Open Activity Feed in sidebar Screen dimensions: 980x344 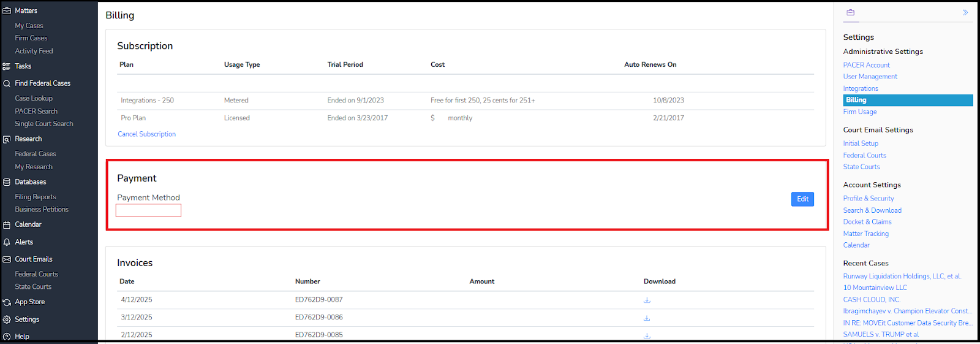coord(34,51)
